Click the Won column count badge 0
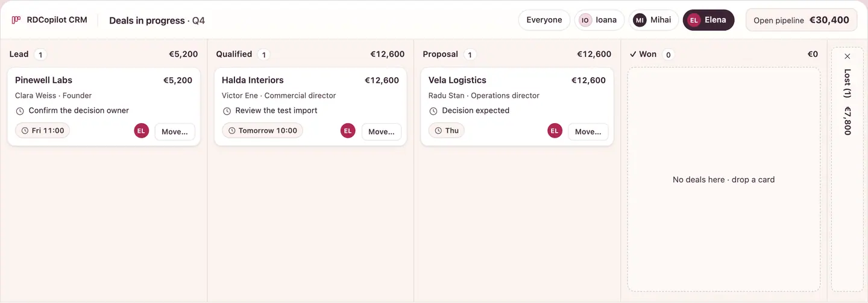The image size is (868, 303). point(668,55)
